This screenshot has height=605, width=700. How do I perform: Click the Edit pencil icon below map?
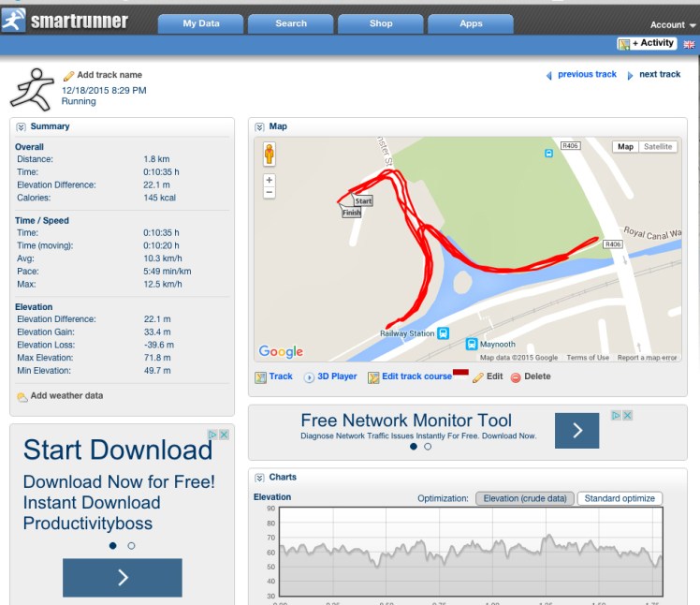(477, 377)
